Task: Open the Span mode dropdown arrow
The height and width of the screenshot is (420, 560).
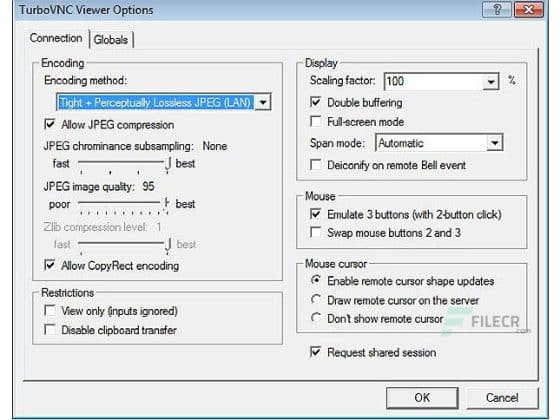Action: click(x=495, y=143)
